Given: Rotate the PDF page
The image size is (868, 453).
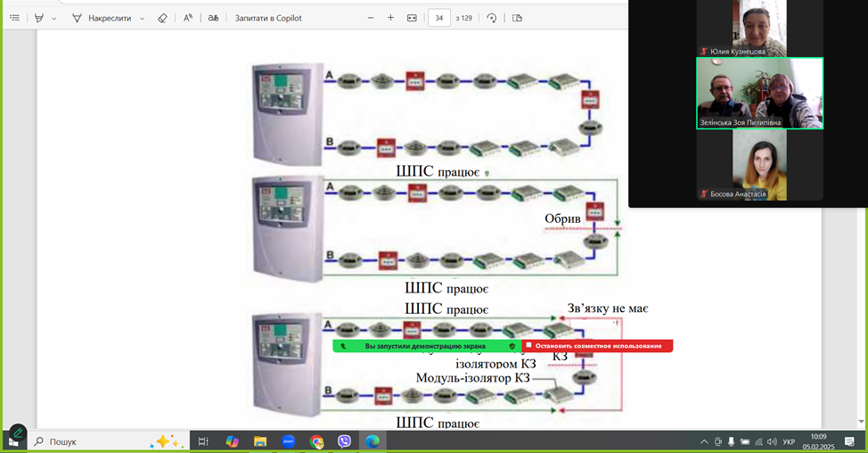Looking at the screenshot, I should tap(491, 18).
